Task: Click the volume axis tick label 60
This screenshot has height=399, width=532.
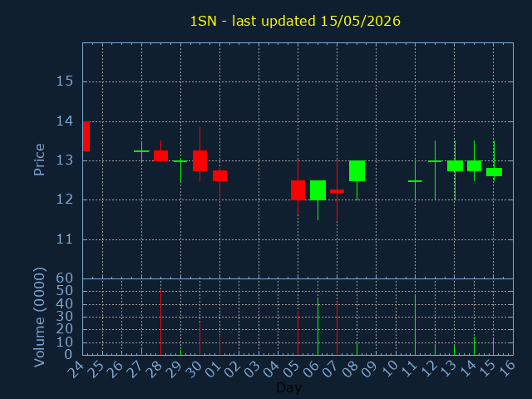Action: [65, 278]
